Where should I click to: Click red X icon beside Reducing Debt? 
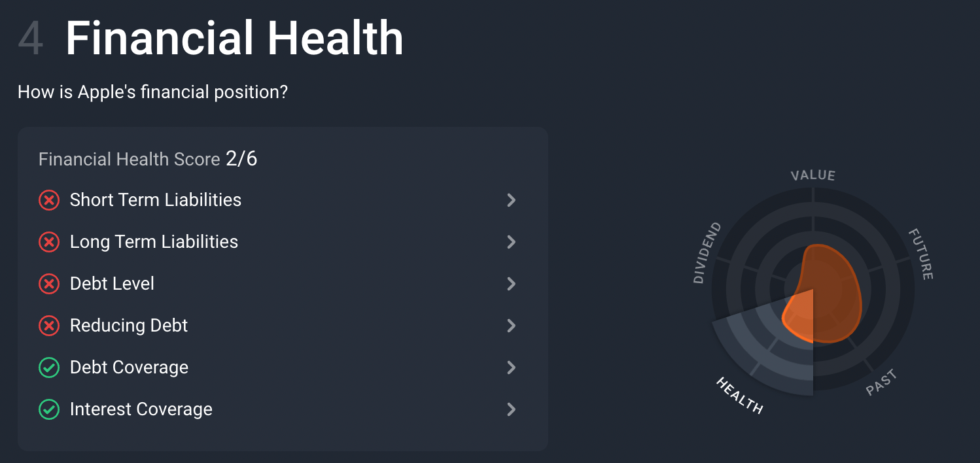[x=49, y=326]
